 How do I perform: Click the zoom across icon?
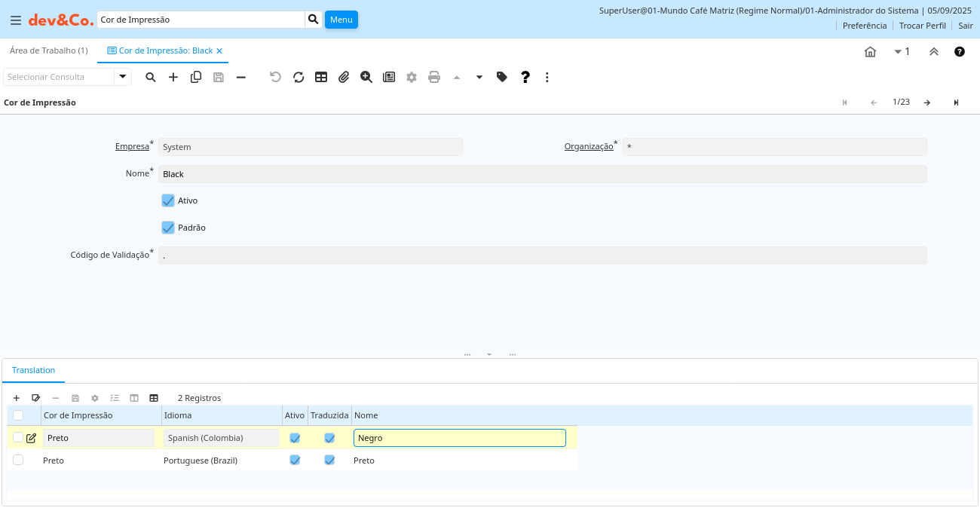[366, 77]
